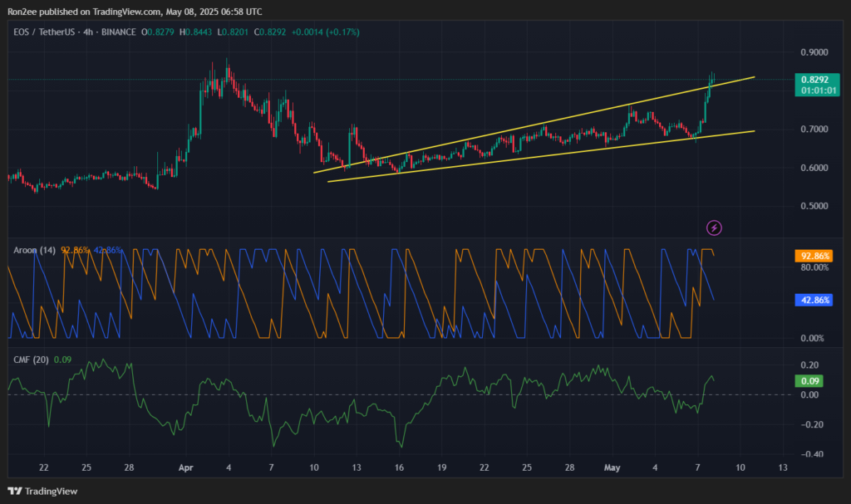Click the 4h interval label in legend

click(91, 32)
